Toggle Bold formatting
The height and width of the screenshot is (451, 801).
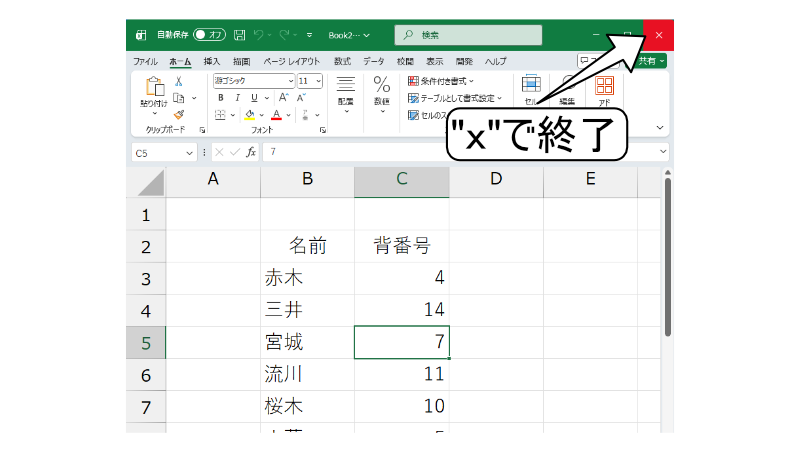[220, 98]
